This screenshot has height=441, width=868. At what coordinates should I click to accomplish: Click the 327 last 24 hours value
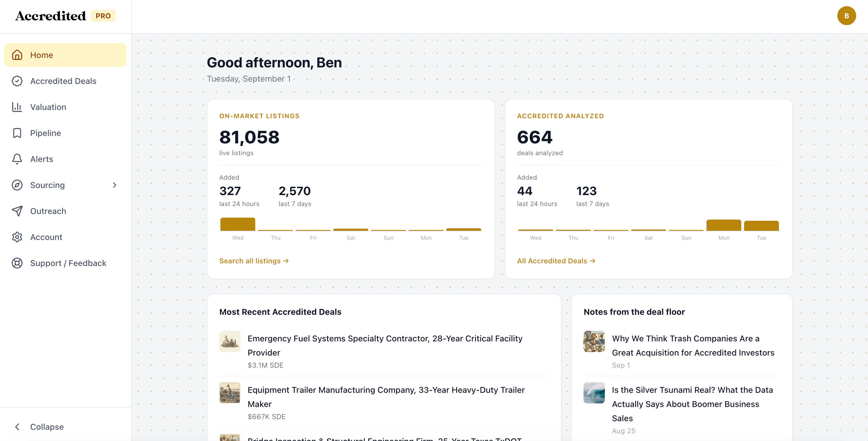pyautogui.click(x=230, y=191)
